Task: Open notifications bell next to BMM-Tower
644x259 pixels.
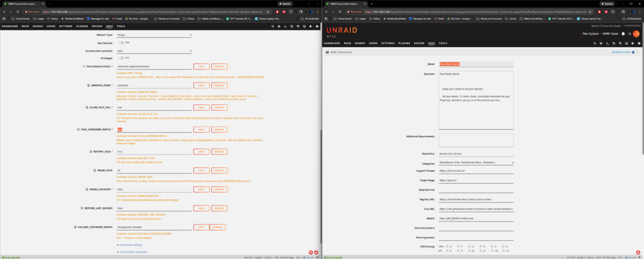Action: tap(623, 34)
